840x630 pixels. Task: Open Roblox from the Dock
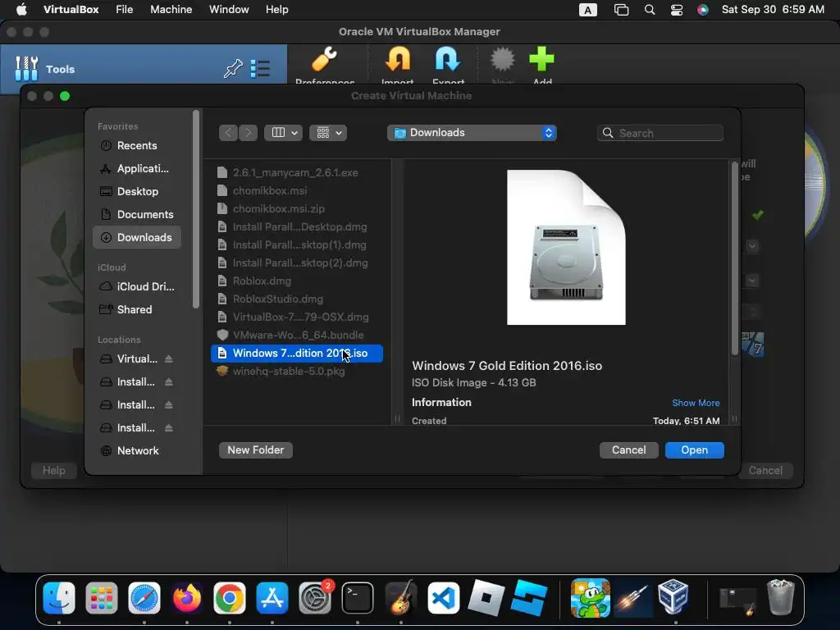486,598
